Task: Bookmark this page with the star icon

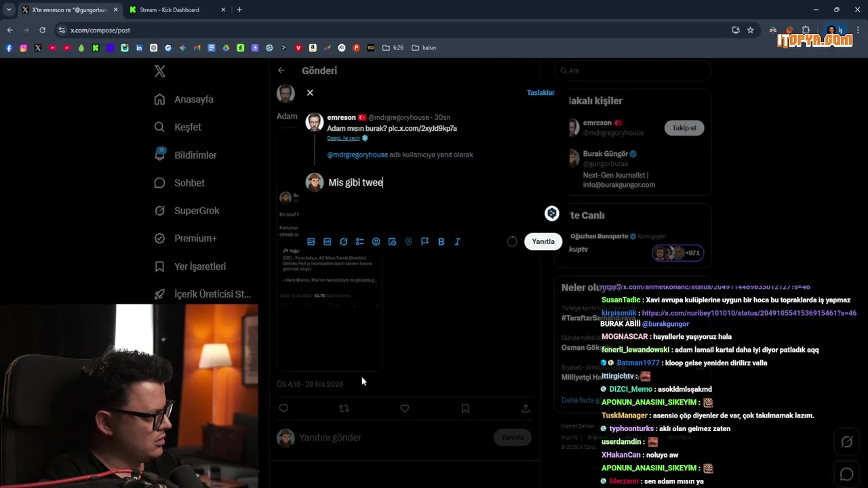Action: point(750,30)
